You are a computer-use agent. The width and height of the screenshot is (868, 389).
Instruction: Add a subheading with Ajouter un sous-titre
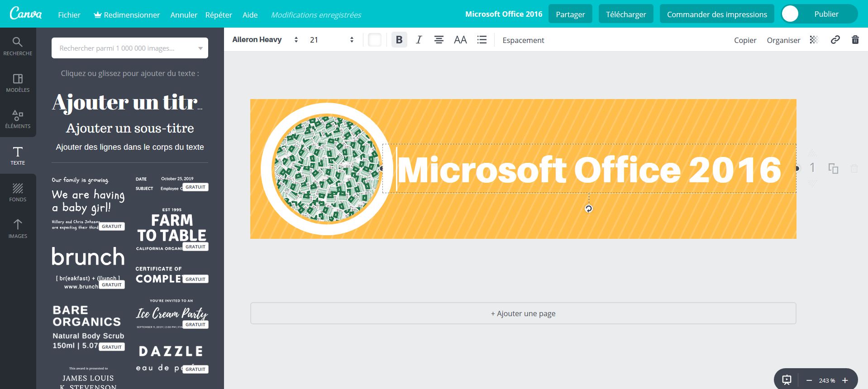[x=130, y=128]
